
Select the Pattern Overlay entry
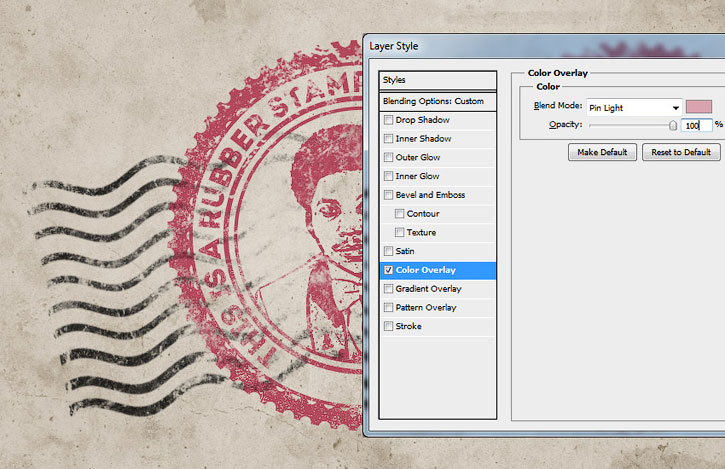click(437, 308)
